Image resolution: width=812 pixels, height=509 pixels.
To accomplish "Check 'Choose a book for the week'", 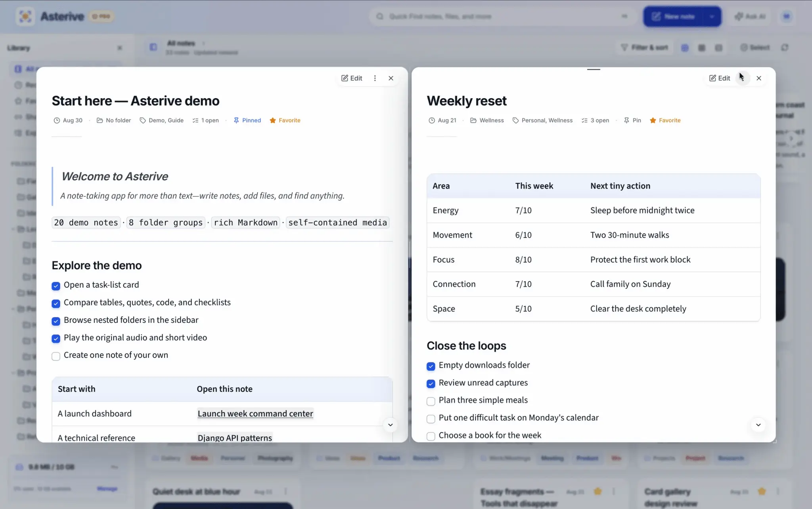I will [431, 436].
